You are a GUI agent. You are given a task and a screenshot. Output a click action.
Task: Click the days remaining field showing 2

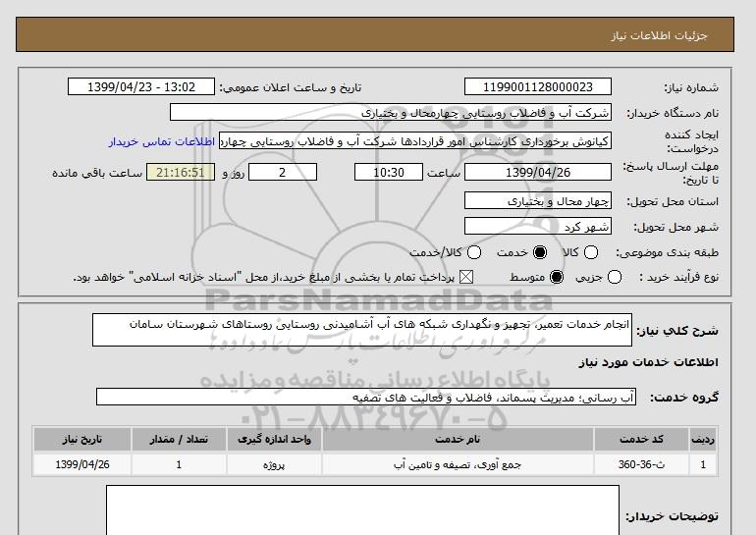(x=283, y=172)
